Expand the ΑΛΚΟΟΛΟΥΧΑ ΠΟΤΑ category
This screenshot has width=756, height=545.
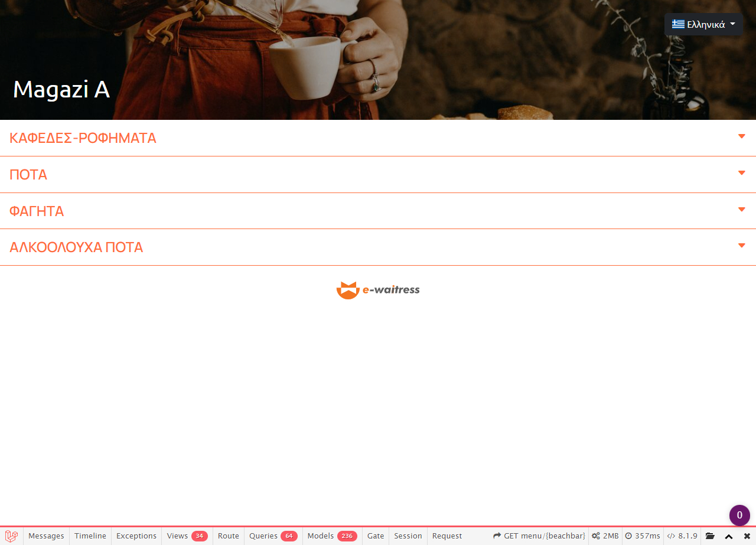pos(378,247)
